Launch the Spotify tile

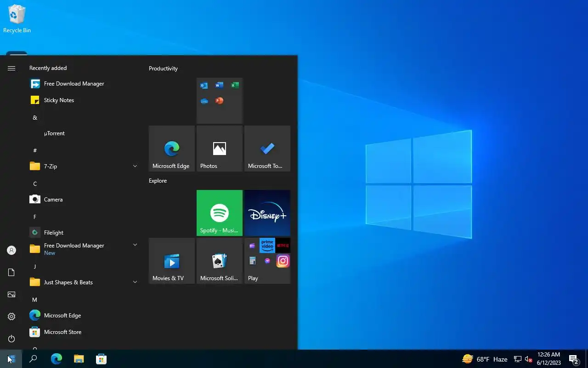[x=220, y=213]
